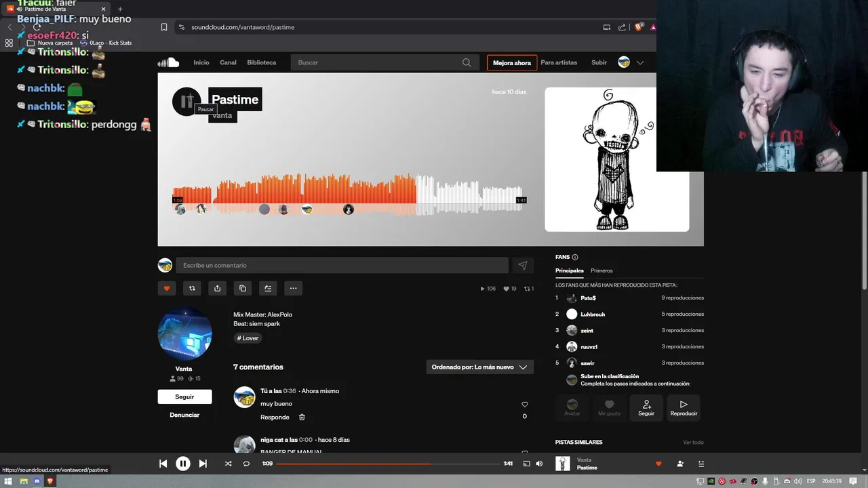Follow Vanta with the white Seguir button
The width and height of the screenshot is (868, 488).
click(184, 396)
